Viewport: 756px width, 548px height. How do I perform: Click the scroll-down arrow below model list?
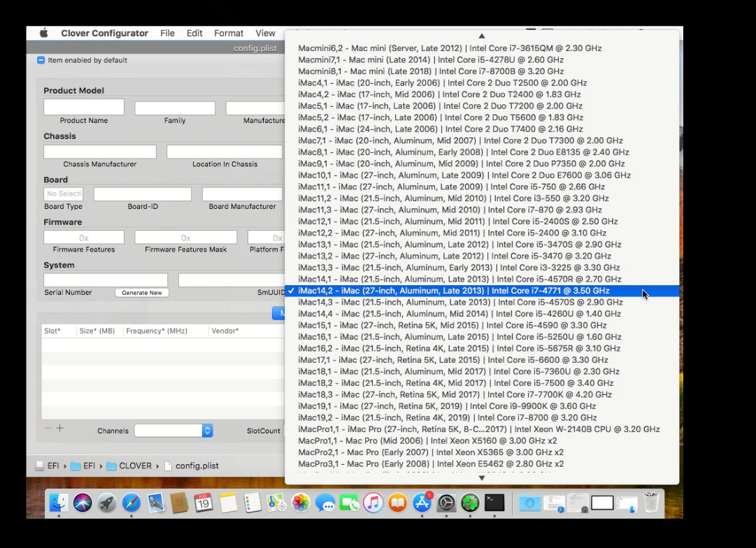click(482, 478)
